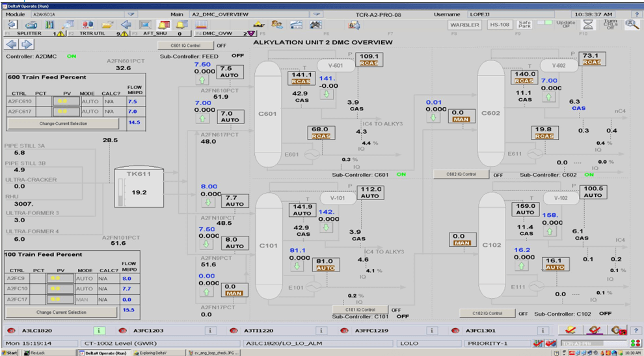Select the F1 SPLITTER tab

(x=34, y=34)
